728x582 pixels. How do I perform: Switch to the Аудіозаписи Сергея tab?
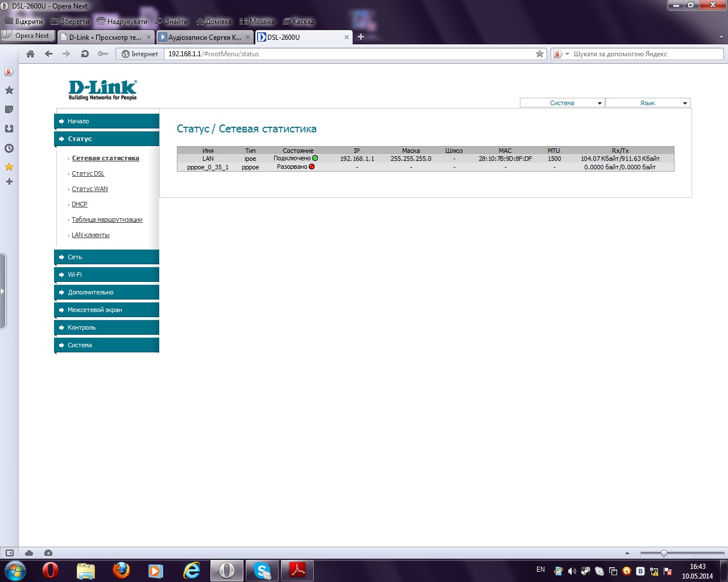204,38
